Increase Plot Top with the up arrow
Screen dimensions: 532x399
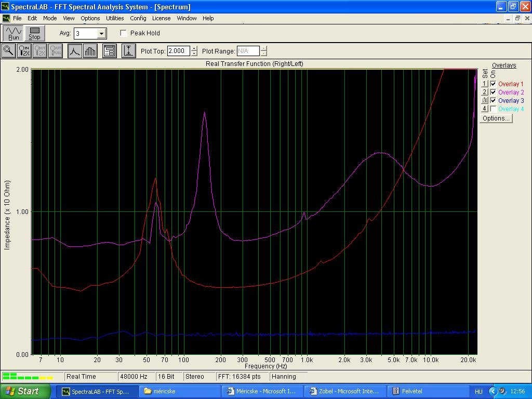tap(194, 48)
